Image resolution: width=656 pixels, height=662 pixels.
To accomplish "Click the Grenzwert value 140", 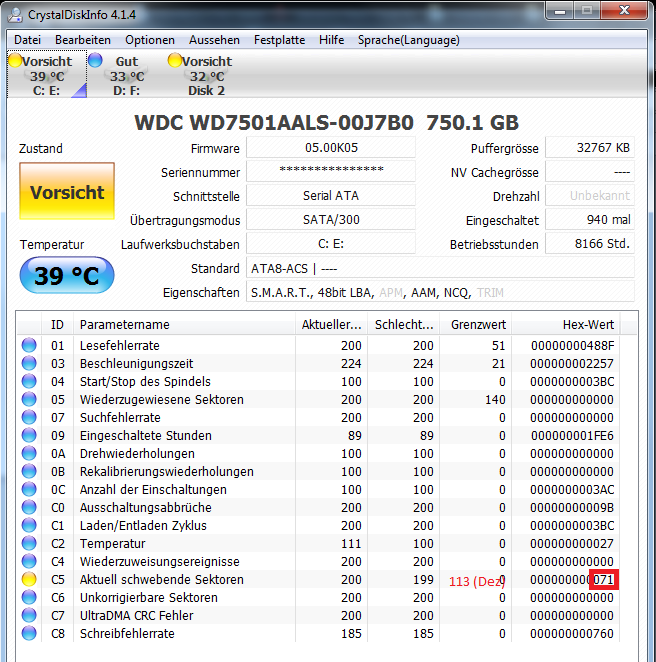I will coord(495,399).
